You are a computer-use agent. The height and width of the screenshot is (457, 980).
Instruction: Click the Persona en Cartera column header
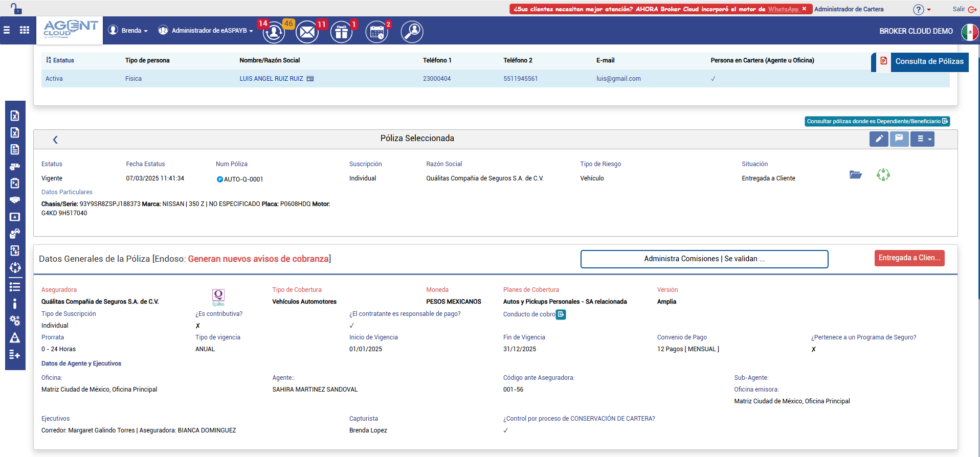pos(762,60)
